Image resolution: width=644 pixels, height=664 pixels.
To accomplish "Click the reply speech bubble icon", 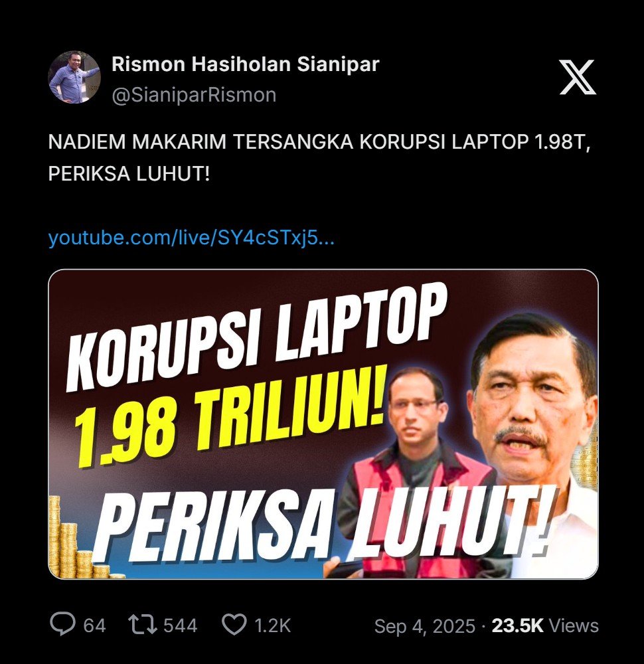I will 62,624.
